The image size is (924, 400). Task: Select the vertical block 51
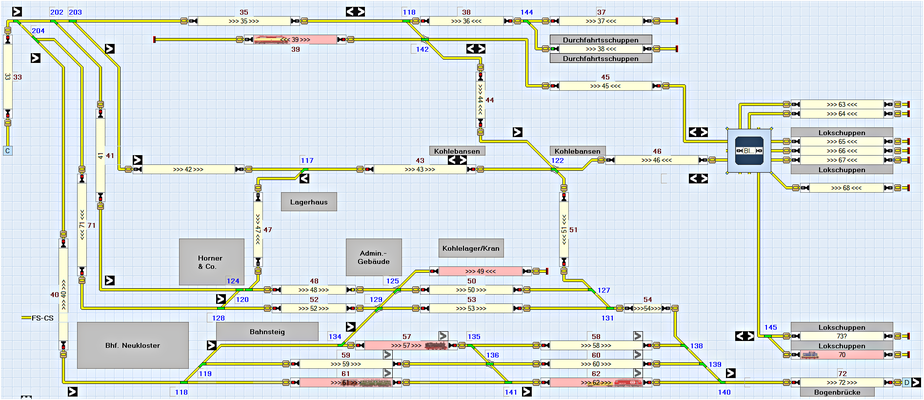pos(564,230)
